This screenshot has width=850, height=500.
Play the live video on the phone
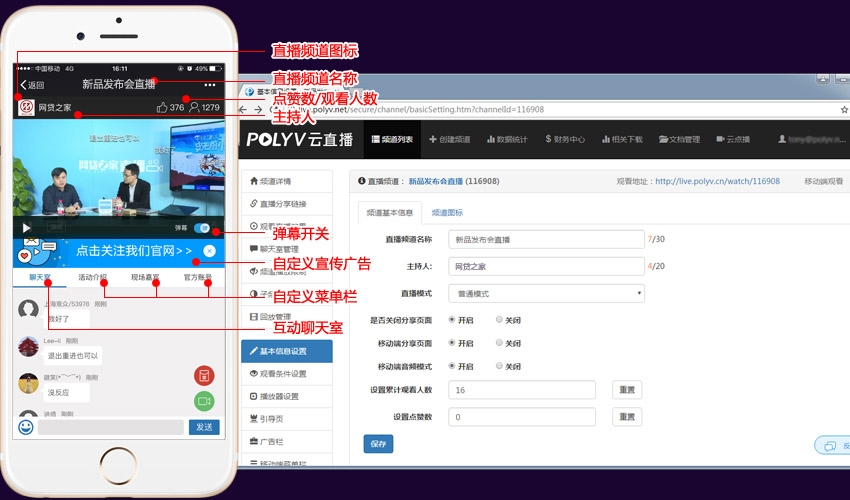(x=26, y=228)
